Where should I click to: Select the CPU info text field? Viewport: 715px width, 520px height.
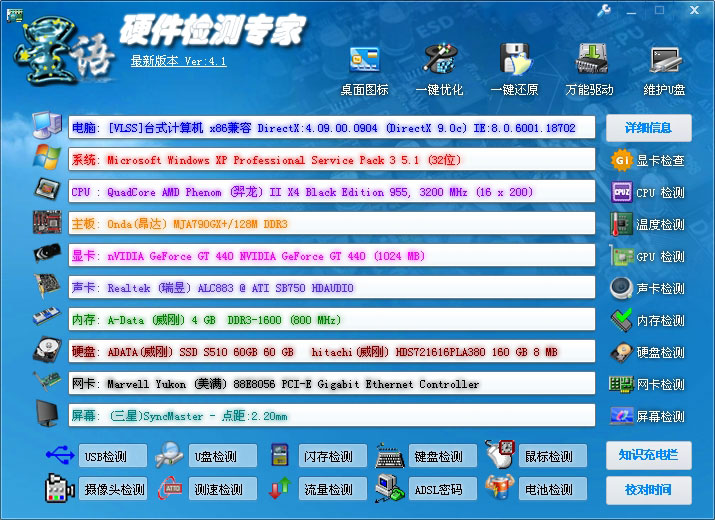coord(331,192)
